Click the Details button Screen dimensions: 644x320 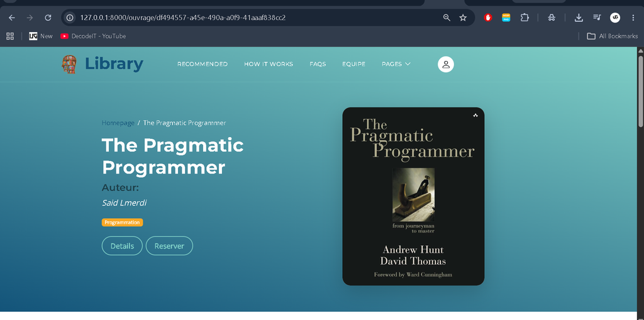tap(122, 246)
